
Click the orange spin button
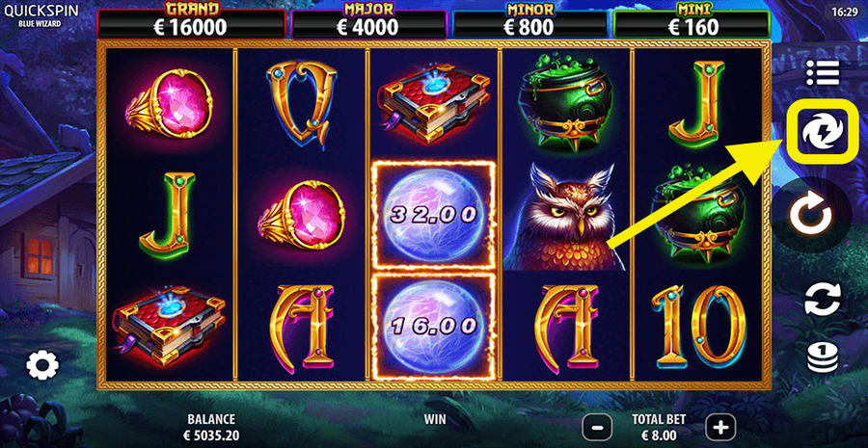coord(811,215)
